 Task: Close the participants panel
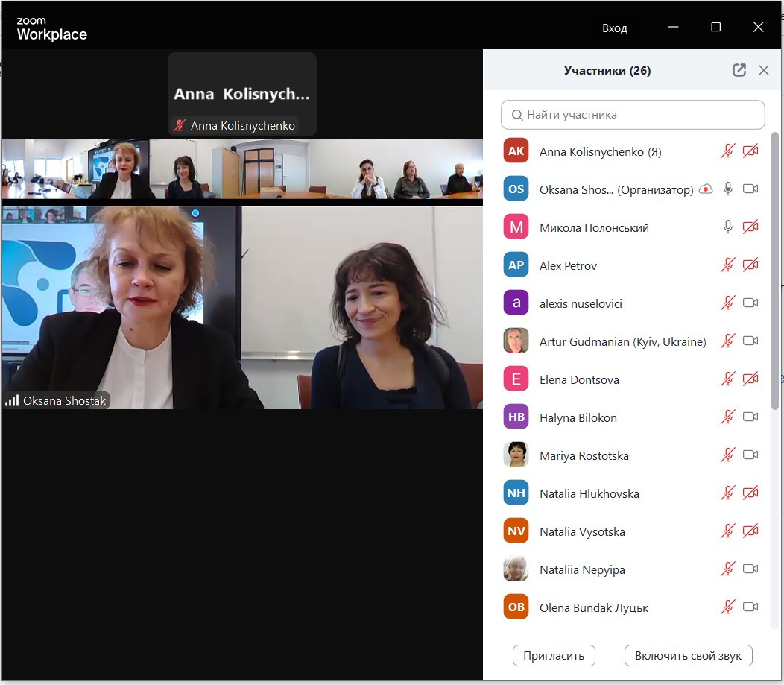763,70
